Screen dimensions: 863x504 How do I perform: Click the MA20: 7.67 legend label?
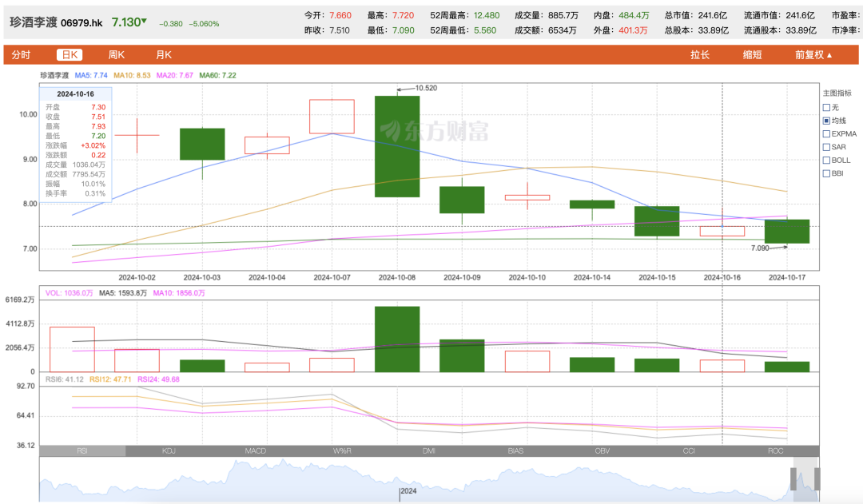tap(174, 75)
